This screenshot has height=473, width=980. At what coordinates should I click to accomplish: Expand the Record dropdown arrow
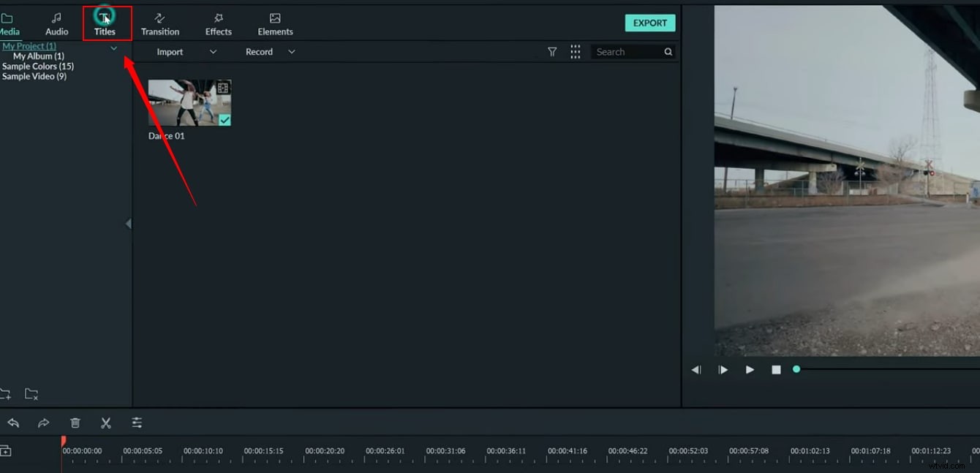(x=291, y=52)
